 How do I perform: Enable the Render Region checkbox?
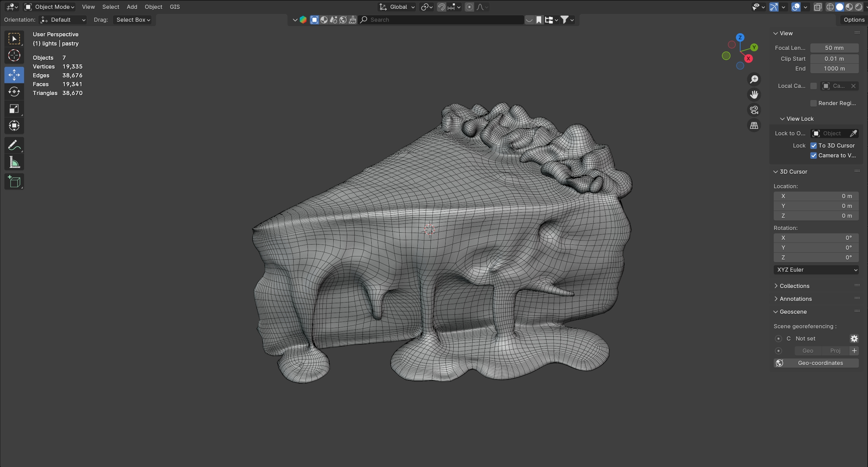click(x=814, y=103)
